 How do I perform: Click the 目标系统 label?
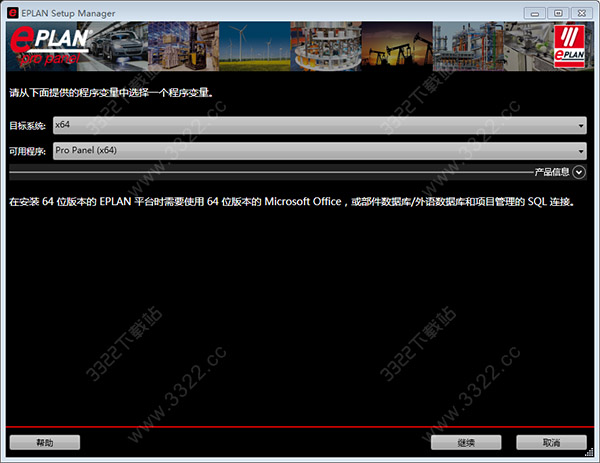click(28, 126)
